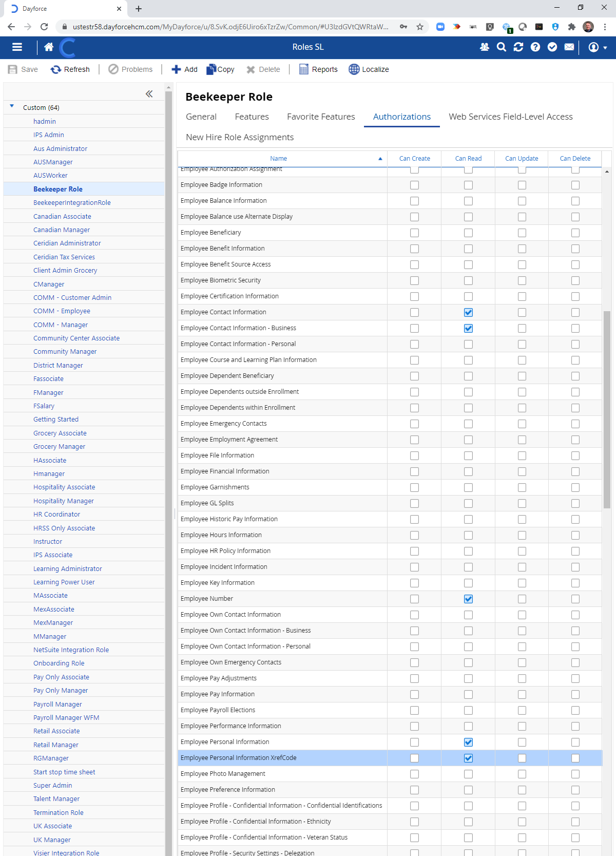Open Reports from the toolbar
This screenshot has height=856, width=616.
click(318, 69)
